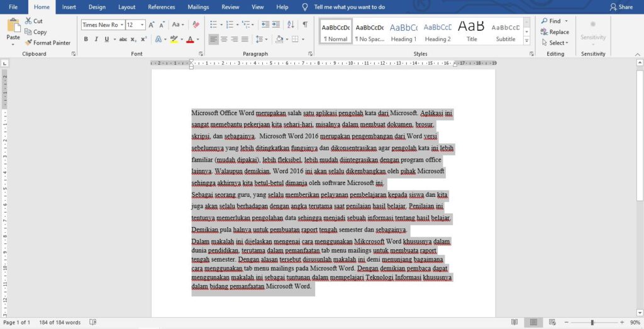Expand the Styles gallery more arrow
The height and width of the screenshot is (329, 644).
526,42
